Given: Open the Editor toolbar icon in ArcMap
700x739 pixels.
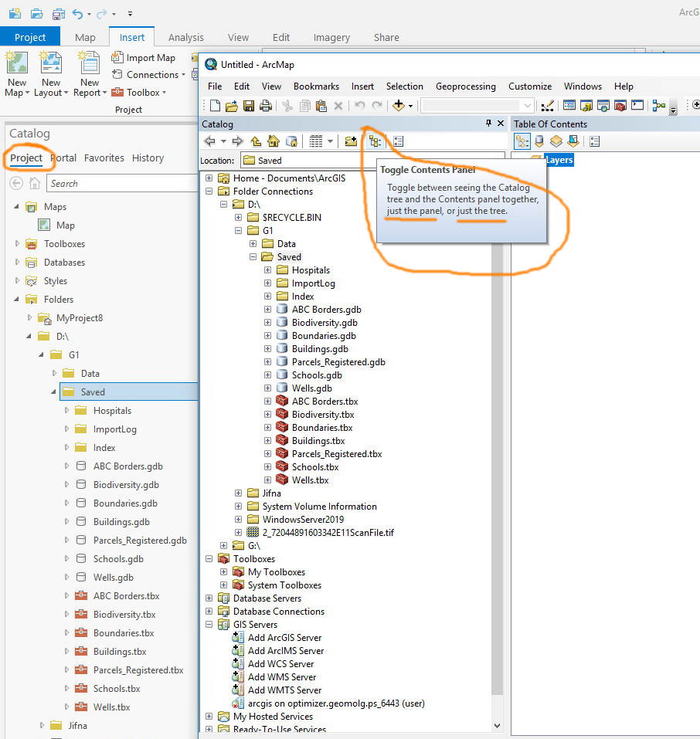Looking at the screenshot, I should click(547, 106).
